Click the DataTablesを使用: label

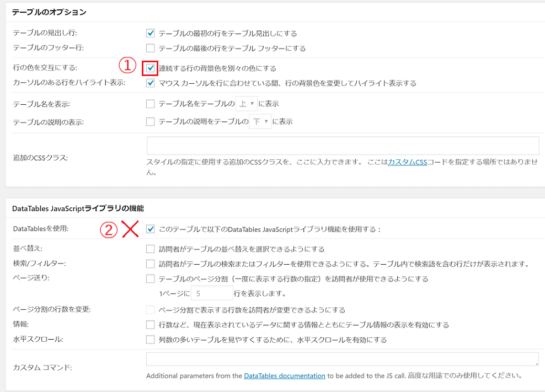[x=41, y=229]
